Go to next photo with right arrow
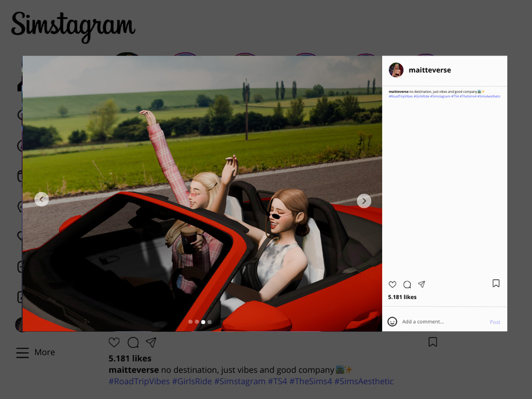This screenshot has width=532, height=399. tap(364, 201)
